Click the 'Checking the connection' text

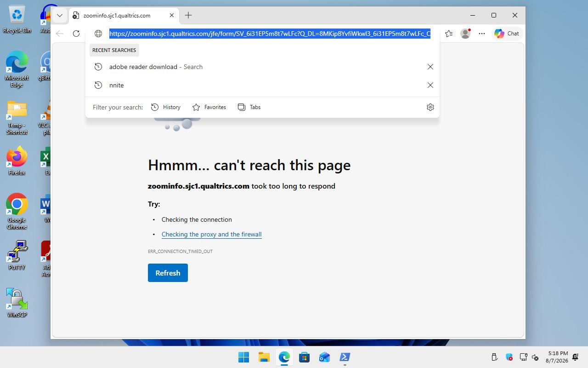[x=197, y=219]
